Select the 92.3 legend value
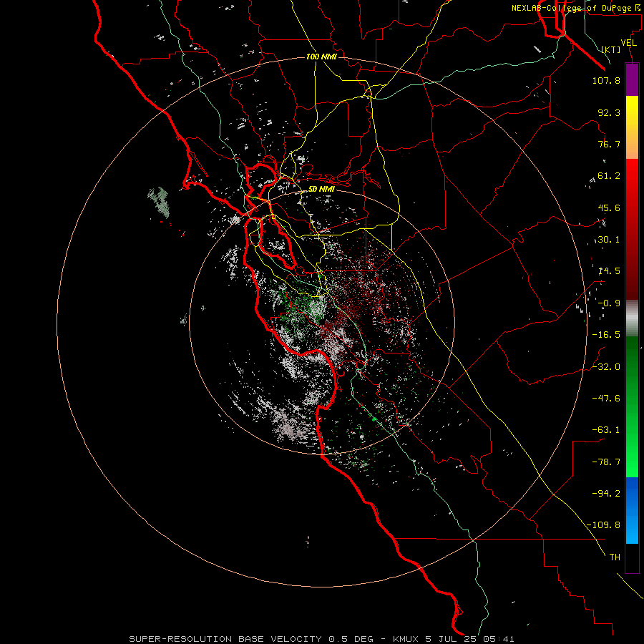Screen dimensions: 644x644 (609, 112)
